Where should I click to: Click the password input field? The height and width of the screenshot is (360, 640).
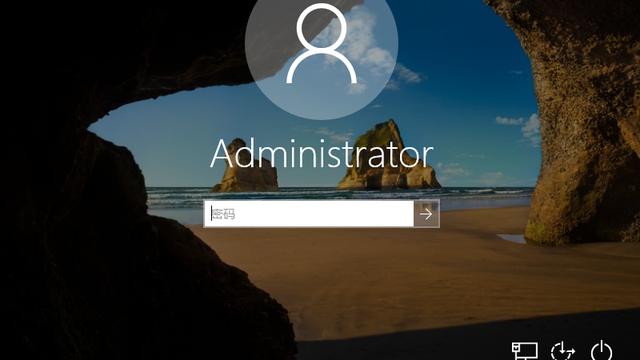pos(309,213)
